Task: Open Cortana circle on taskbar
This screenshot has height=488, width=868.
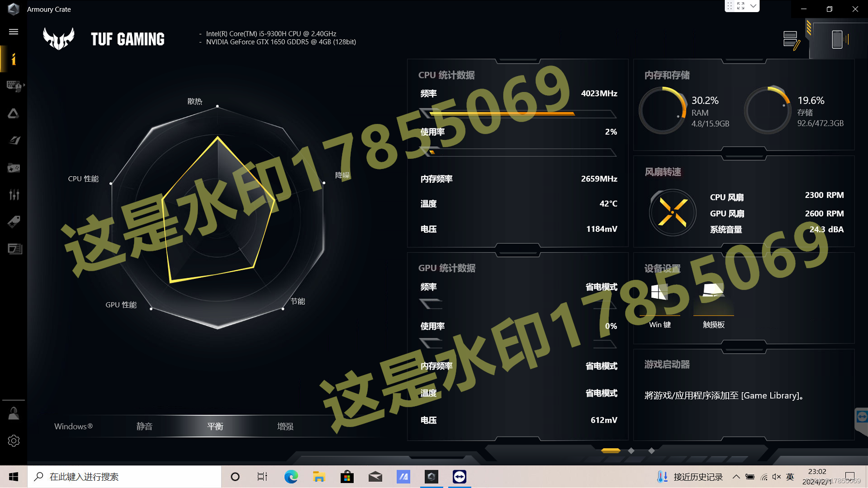Action: tap(235, 477)
